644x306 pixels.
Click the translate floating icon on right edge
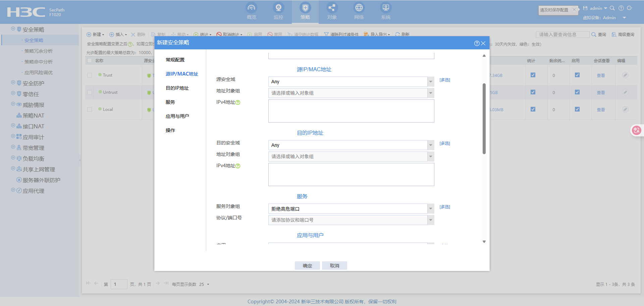coord(636,130)
